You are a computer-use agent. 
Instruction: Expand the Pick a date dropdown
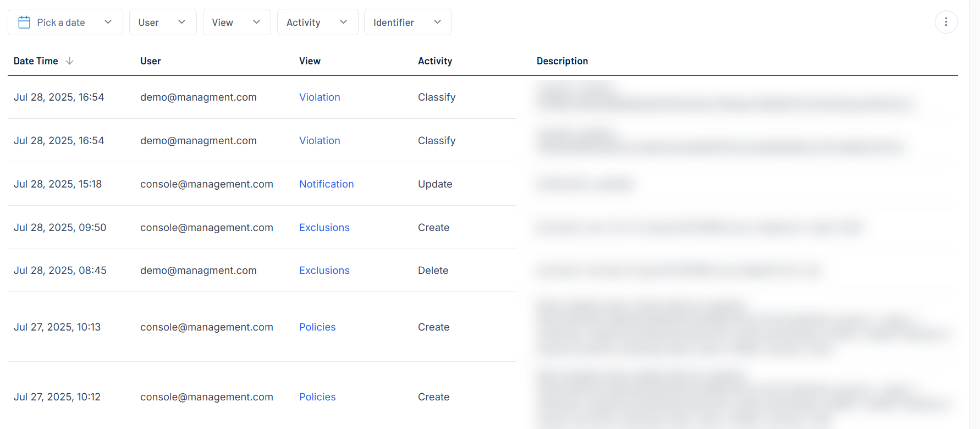108,22
